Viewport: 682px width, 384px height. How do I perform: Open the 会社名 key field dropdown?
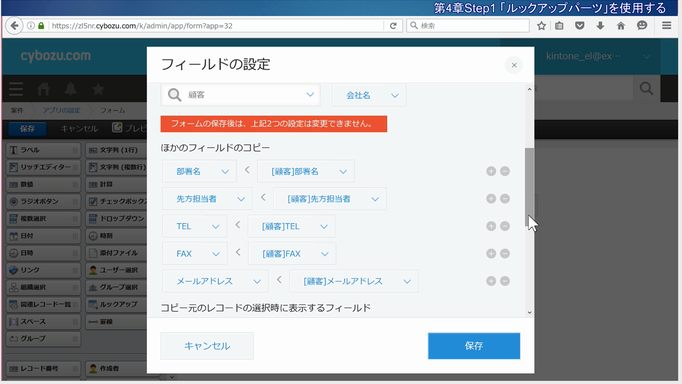369,95
